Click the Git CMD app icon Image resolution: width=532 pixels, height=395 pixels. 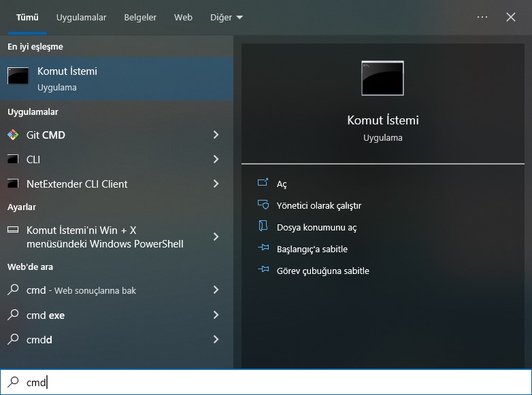click(x=13, y=135)
